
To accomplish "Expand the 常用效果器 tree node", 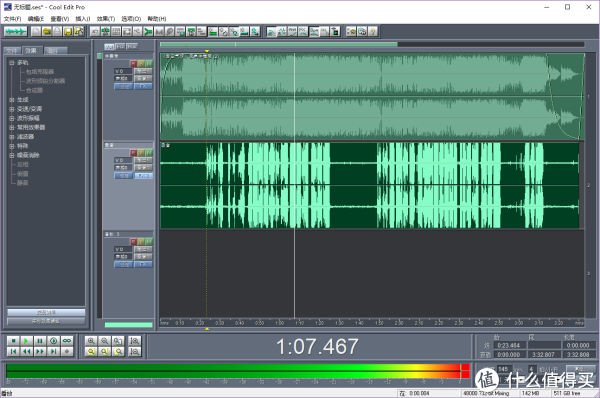I will (x=12, y=127).
